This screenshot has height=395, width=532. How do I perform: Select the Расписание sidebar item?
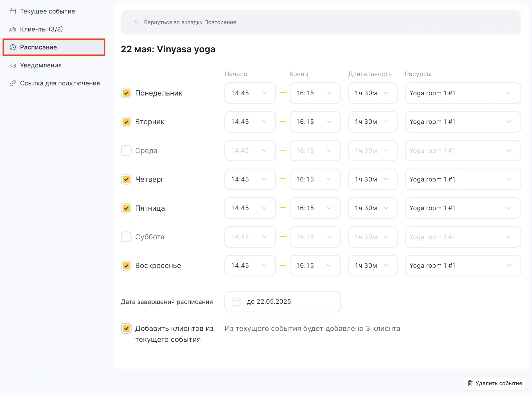point(54,47)
